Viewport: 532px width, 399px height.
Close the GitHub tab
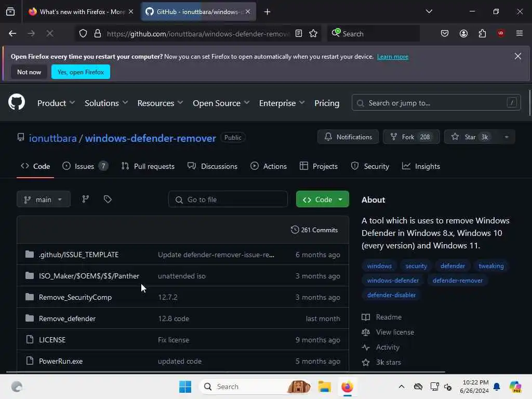tap(248, 11)
